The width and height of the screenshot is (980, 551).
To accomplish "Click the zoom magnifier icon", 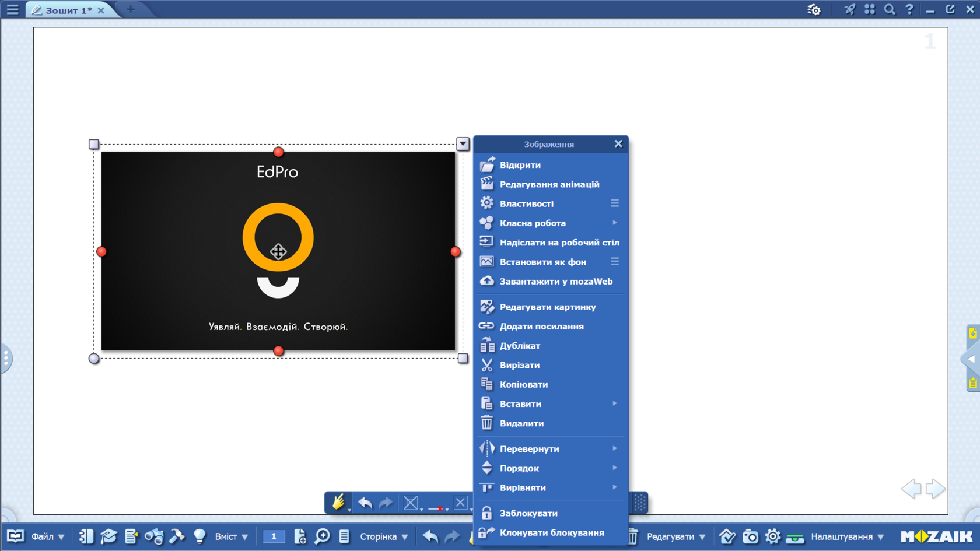I will coord(322,536).
